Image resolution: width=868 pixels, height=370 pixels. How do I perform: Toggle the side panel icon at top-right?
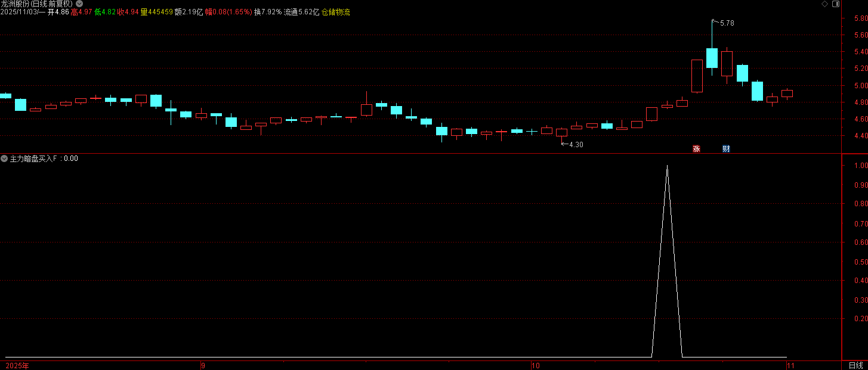click(x=836, y=4)
